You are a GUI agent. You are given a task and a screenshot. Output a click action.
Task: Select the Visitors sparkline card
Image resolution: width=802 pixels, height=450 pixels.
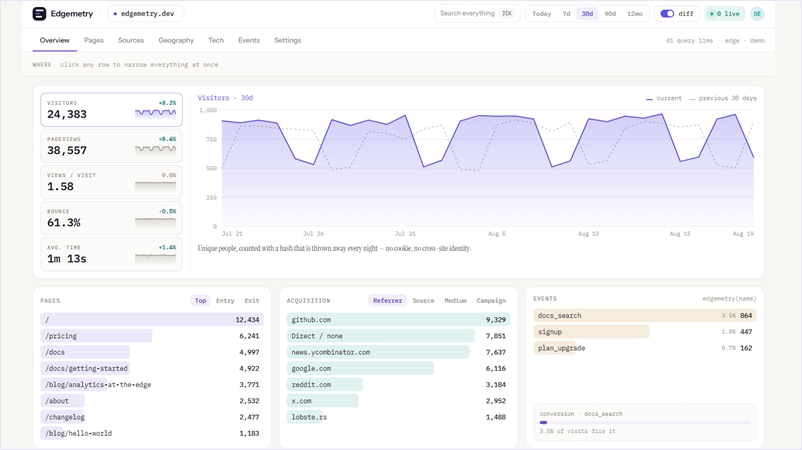[112, 109]
